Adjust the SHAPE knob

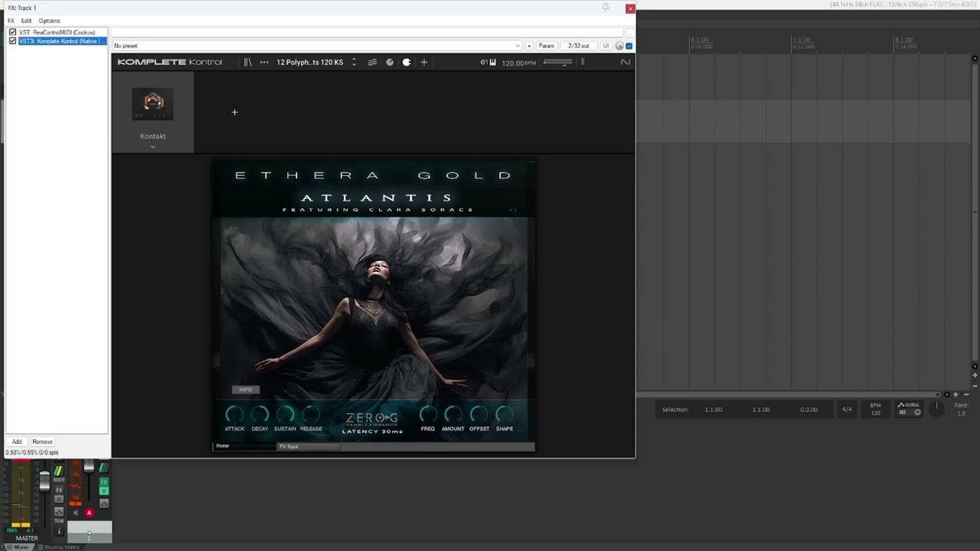pyautogui.click(x=505, y=414)
